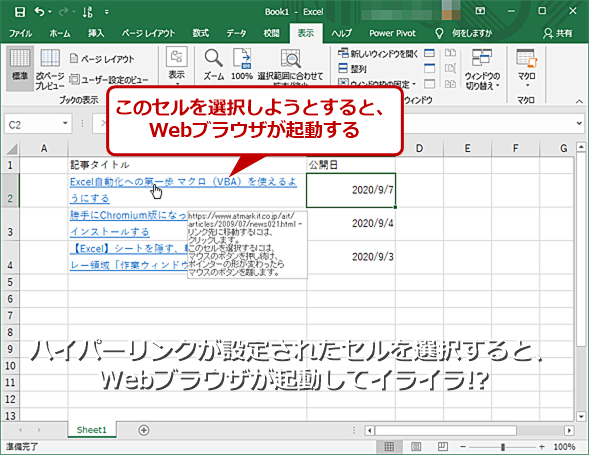Open the Power Pivot tab
The width and height of the screenshot is (589, 455).
[392, 33]
